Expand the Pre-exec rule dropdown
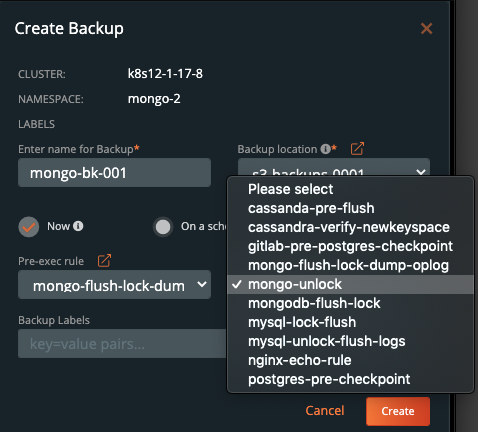 tap(114, 285)
